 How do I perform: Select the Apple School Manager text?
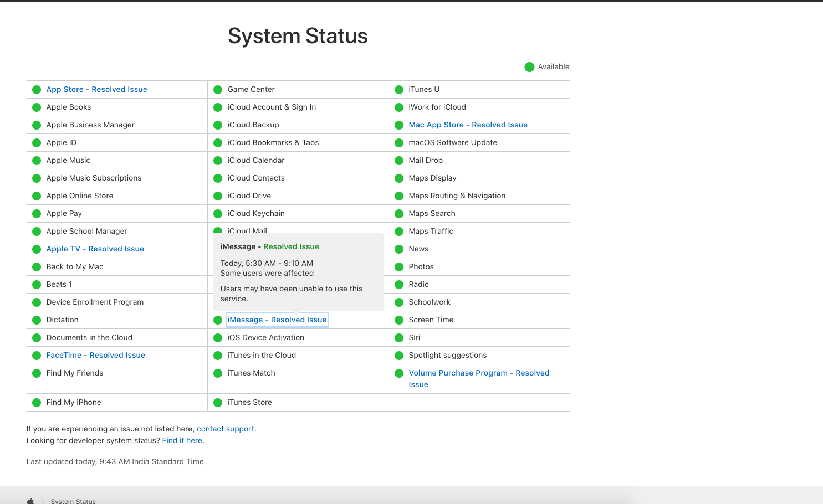click(87, 231)
